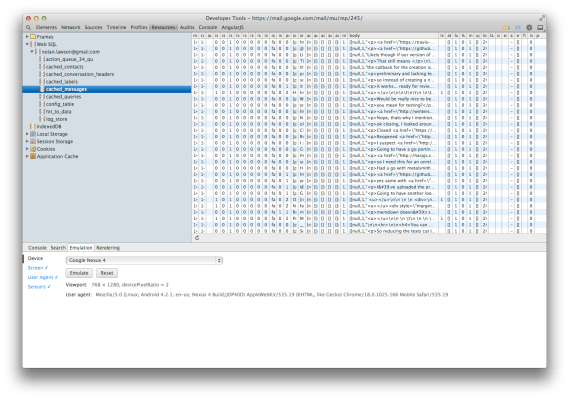Viewport: 569px width, 399px height.
Task: Click cell starting 'Going to have another loo'
Action: [x=393, y=193]
